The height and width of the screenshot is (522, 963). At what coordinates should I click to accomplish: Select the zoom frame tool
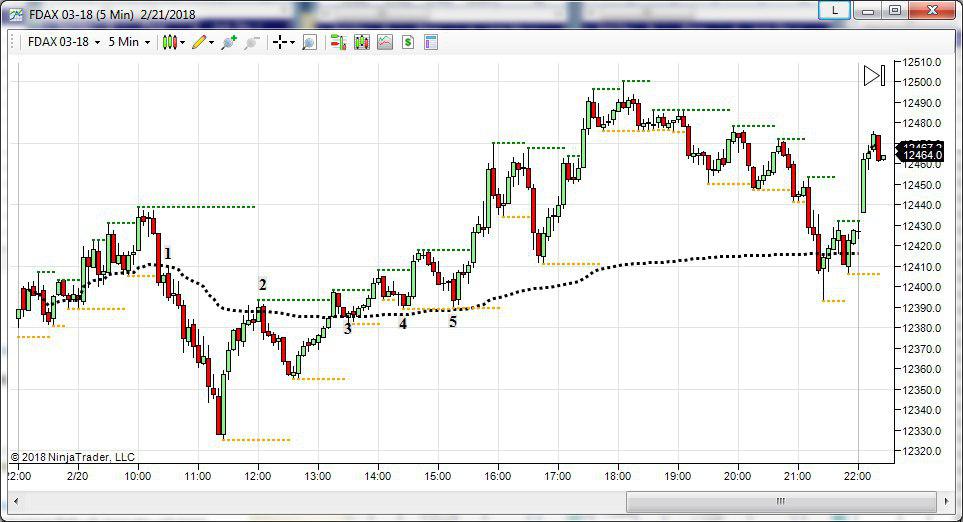point(310,42)
